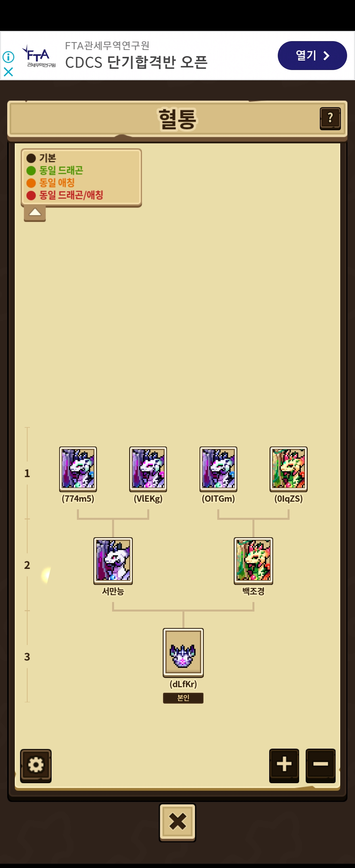Collapse the color legend with up arrow
This screenshot has width=355, height=868.
tap(35, 213)
